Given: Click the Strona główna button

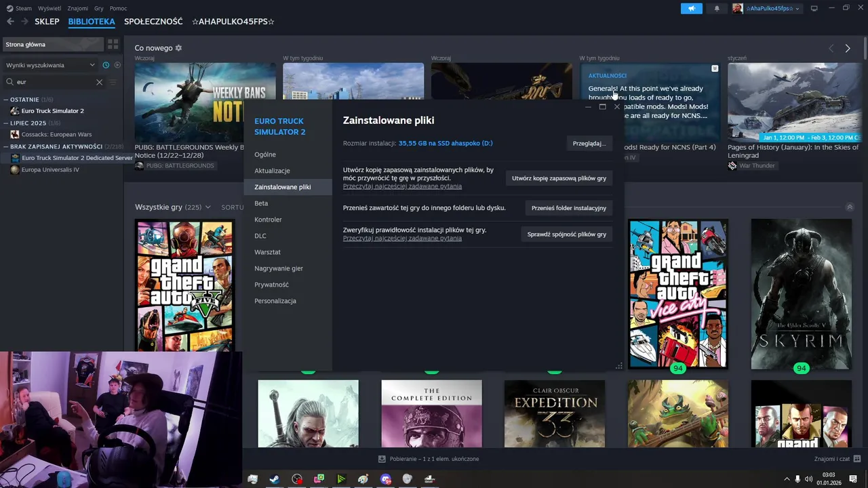Looking at the screenshot, I should tap(52, 44).
